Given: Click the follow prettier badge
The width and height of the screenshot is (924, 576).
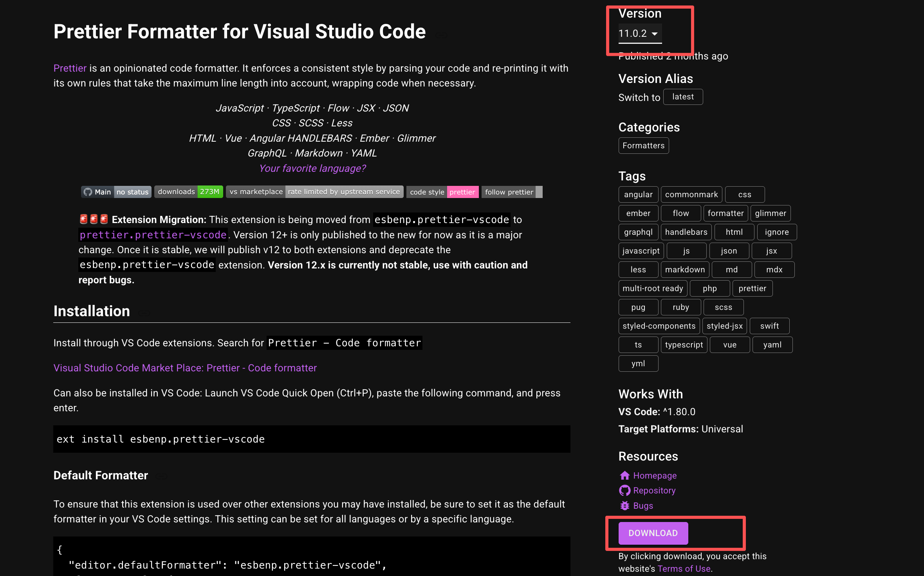Looking at the screenshot, I should tap(511, 192).
